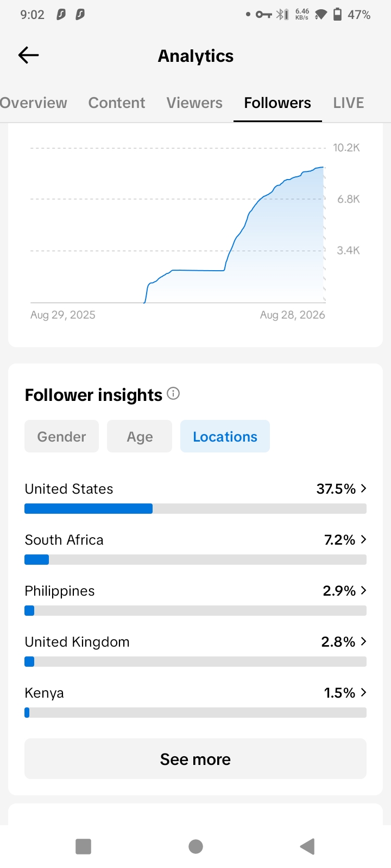Tap the battery icon in status bar
The image size is (391, 868).
[x=337, y=14]
